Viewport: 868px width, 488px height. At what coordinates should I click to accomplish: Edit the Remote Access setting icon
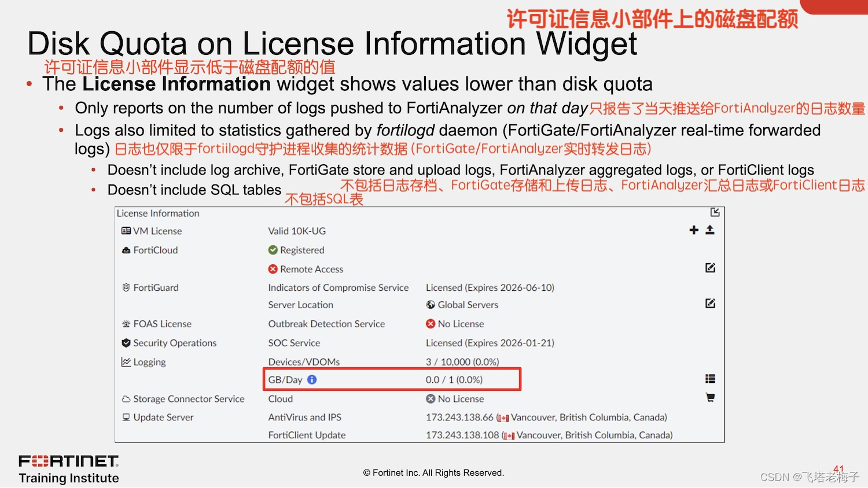[x=710, y=268]
